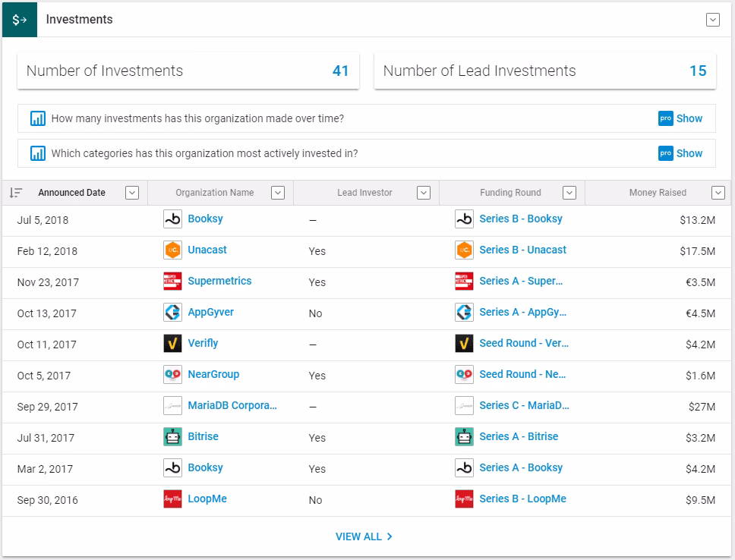
Task: Click the Series A - Supermetrics round logo
Action: click(x=464, y=282)
